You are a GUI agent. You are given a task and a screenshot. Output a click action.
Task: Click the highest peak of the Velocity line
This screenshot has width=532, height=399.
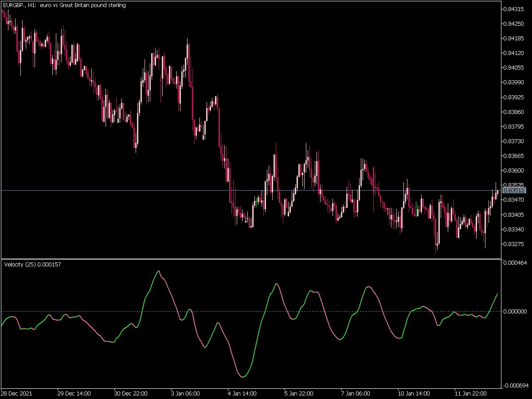(x=158, y=271)
